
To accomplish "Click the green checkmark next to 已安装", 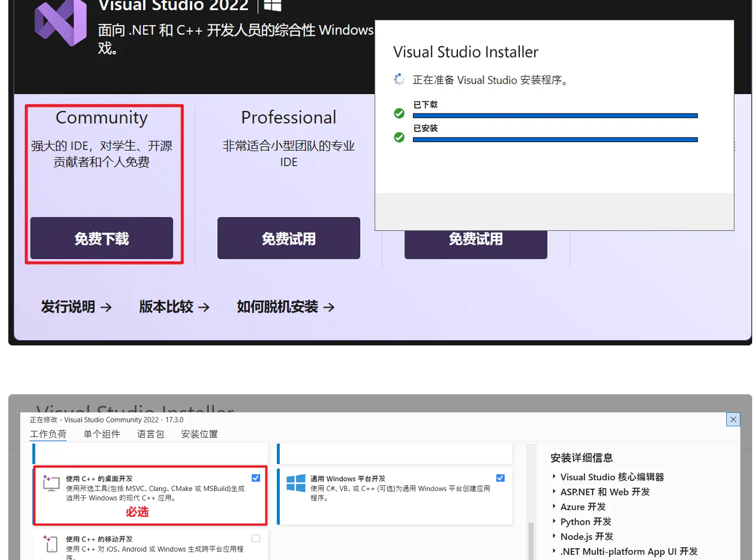I will click(399, 137).
